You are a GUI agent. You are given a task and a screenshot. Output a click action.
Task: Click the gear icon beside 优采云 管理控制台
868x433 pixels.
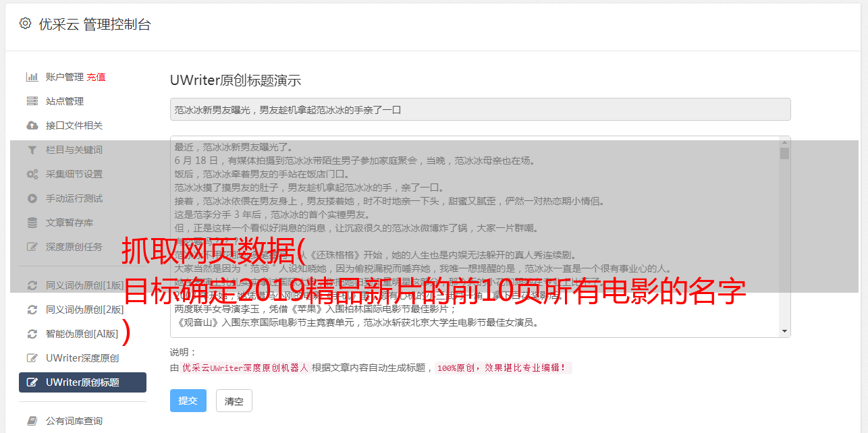(25, 24)
